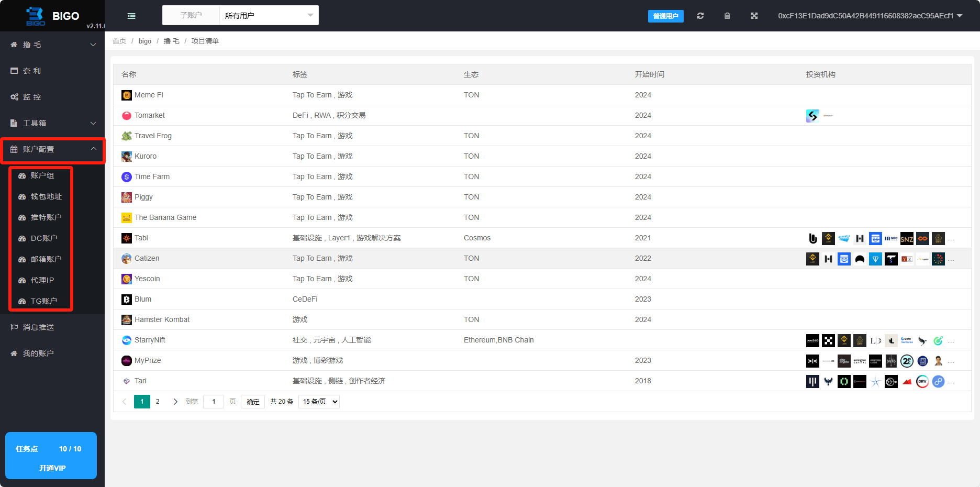Screen dimensions: 980x487
Task: Toggle the sidebar collapse icon
Action: (x=131, y=16)
